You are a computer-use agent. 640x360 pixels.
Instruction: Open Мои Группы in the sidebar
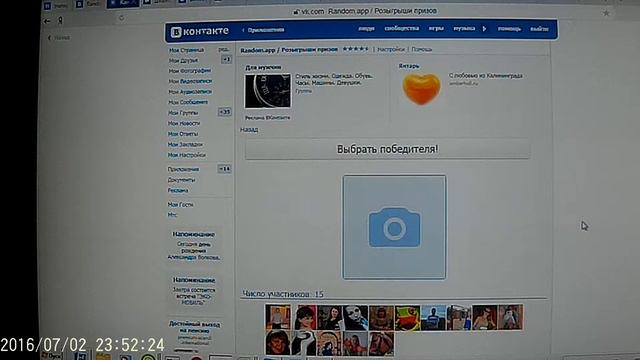[183, 113]
